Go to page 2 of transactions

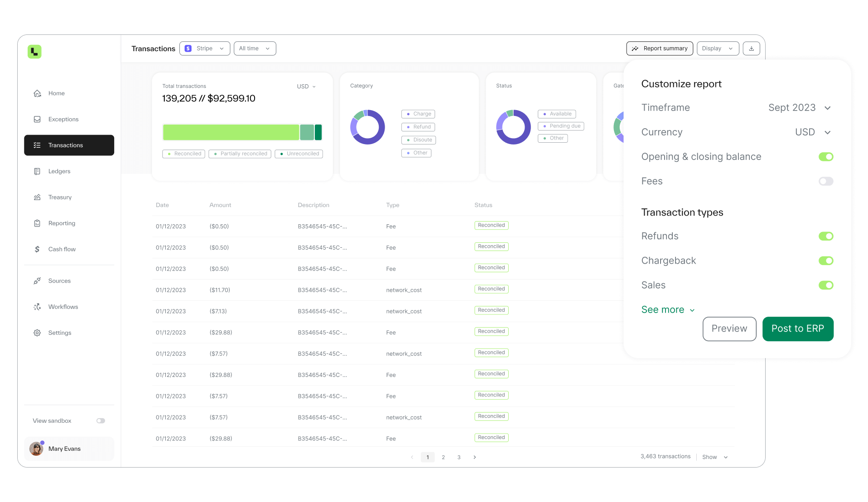click(x=443, y=457)
